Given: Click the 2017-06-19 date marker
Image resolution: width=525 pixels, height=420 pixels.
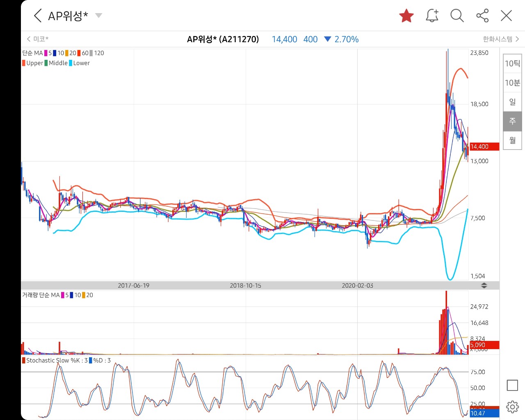Looking at the screenshot, I should (134, 286).
